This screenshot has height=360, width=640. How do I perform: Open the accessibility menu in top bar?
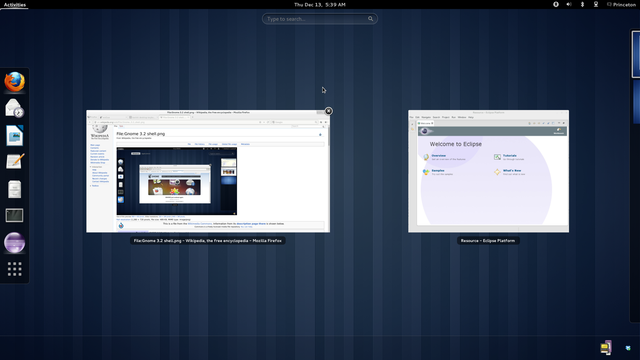(556, 4)
